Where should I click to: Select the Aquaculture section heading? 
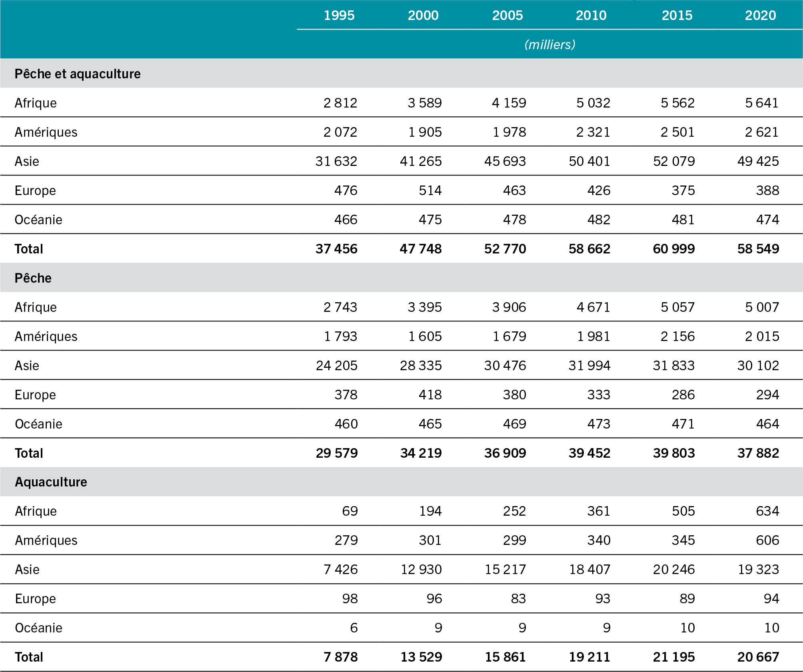(x=51, y=482)
